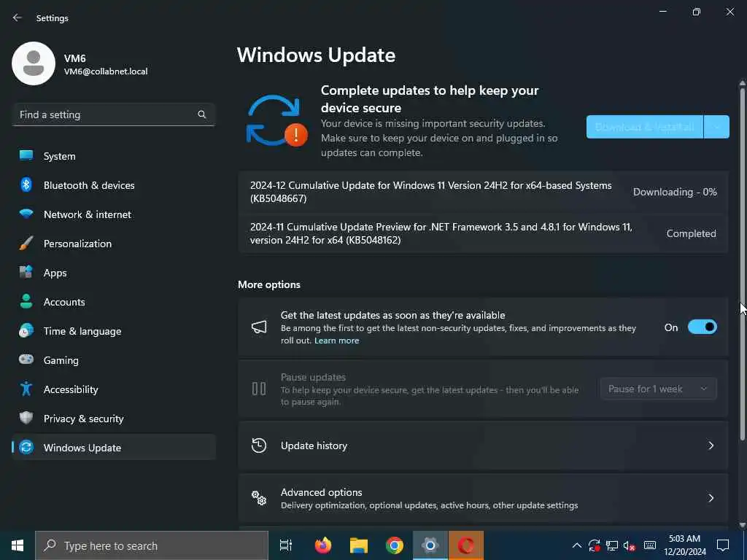
Task: Click the gears icon beside Advanced options
Action: coord(259,498)
